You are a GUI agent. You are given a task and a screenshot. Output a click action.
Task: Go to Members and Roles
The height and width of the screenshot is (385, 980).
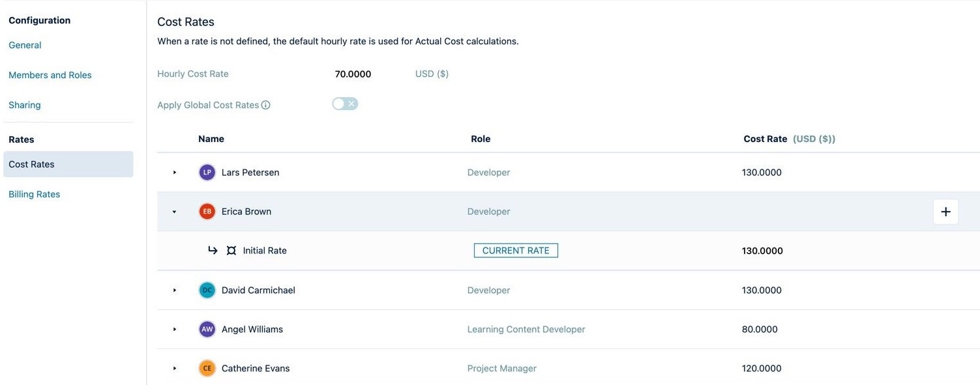pos(50,75)
